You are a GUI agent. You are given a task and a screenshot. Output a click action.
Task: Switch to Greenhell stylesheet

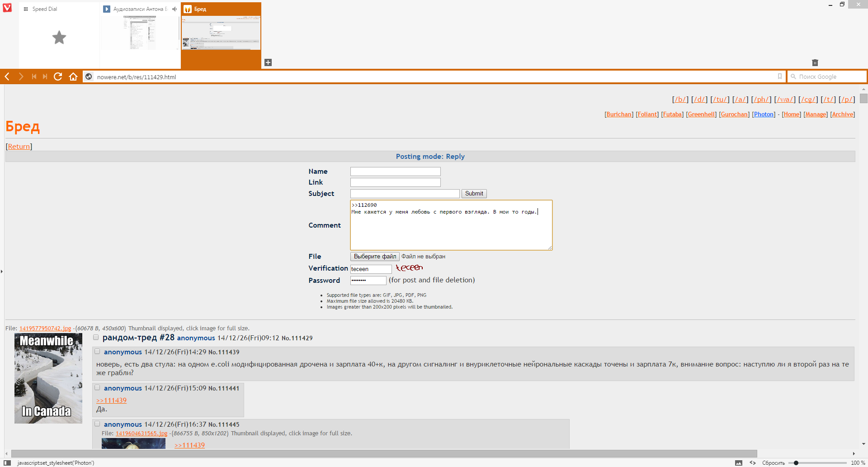tap(701, 114)
